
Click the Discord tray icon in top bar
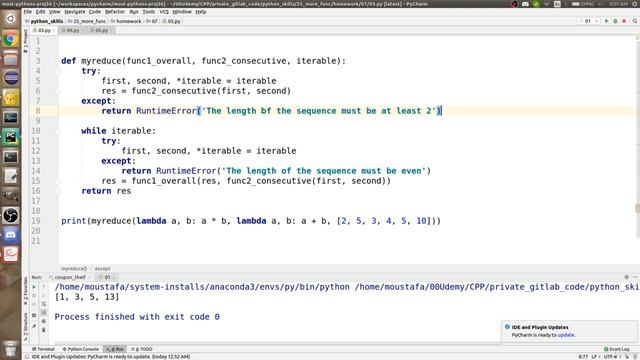click(525, 4)
